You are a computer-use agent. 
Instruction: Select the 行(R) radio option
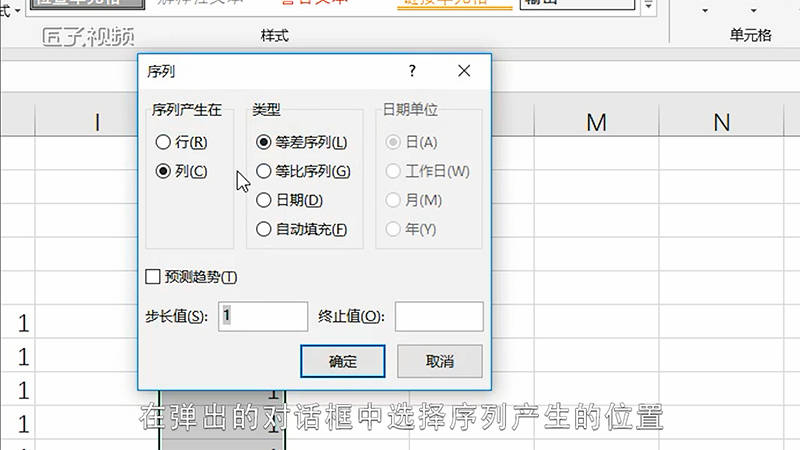tap(164, 143)
